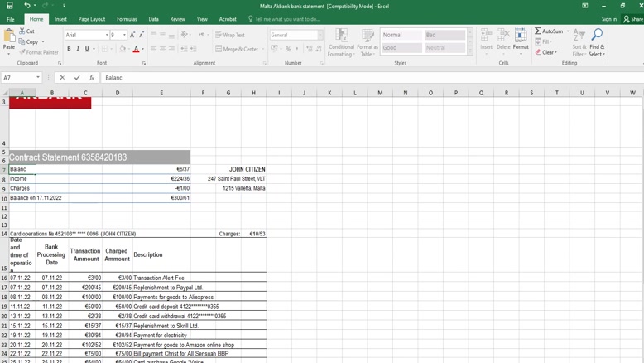Click the Undo arrow icon
The image size is (644, 363).
(x=26, y=6)
